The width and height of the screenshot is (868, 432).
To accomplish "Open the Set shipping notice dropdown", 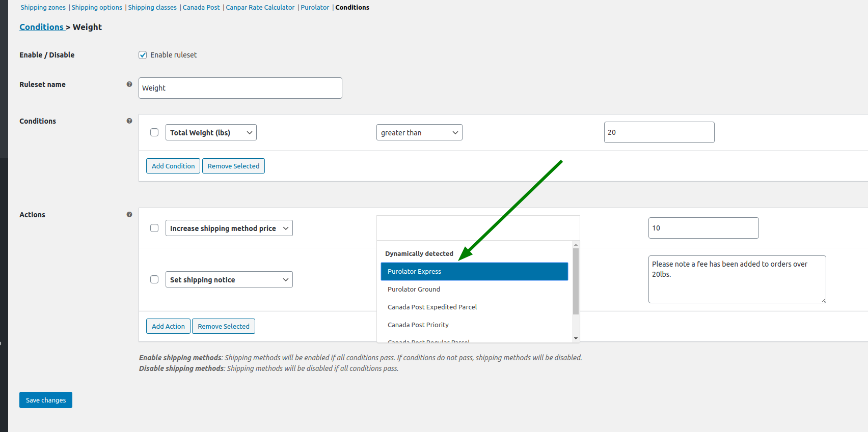I will point(229,279).
